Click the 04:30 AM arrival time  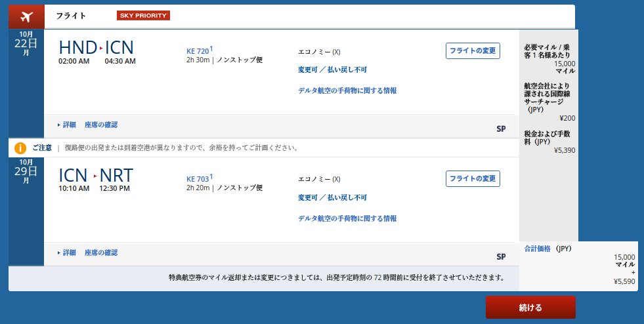(x=120, y=61)
